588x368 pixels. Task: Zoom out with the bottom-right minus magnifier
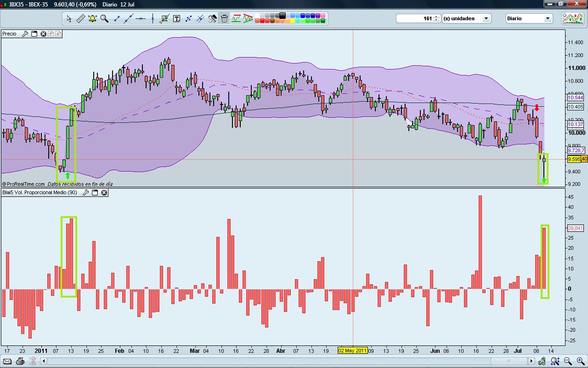click(x=567, y=361)
